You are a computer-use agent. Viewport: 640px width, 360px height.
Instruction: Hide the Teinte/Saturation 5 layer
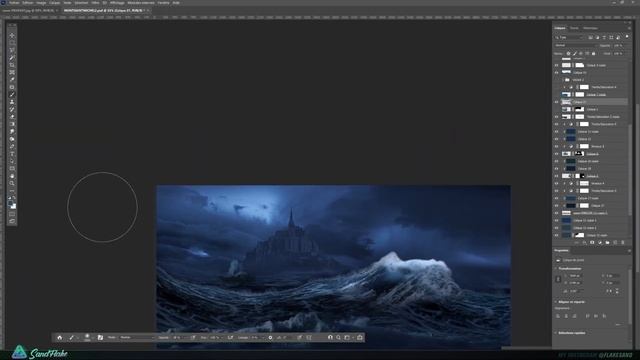(556, 191)
